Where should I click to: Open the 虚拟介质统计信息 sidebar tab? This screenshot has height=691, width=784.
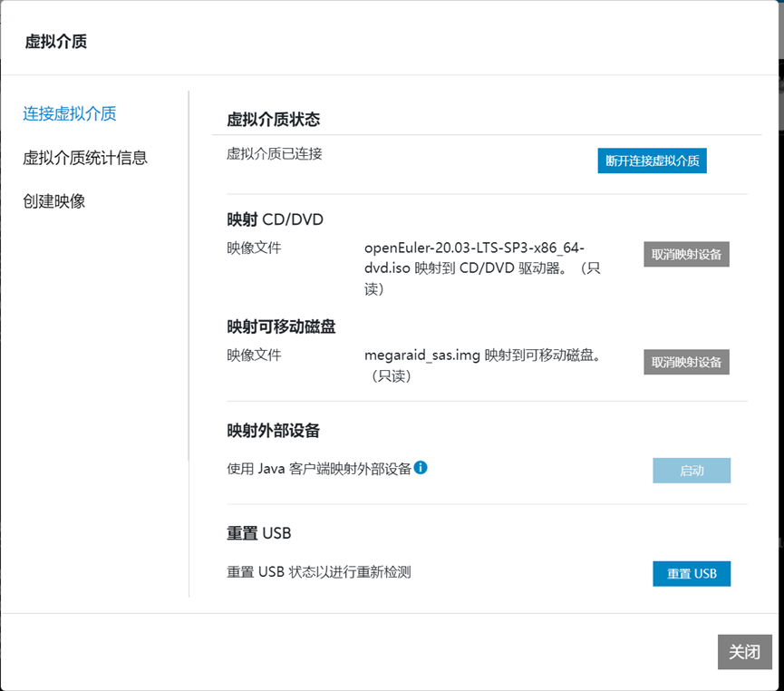point(85,158)
